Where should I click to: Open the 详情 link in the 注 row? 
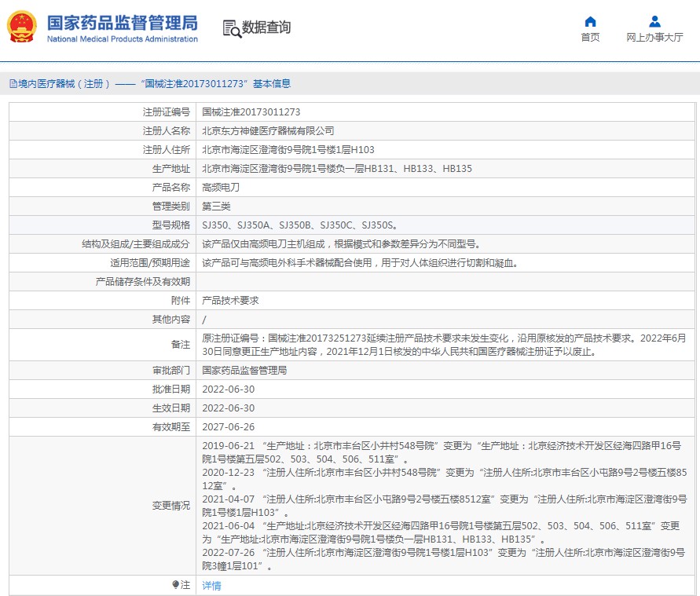(211, 585)
